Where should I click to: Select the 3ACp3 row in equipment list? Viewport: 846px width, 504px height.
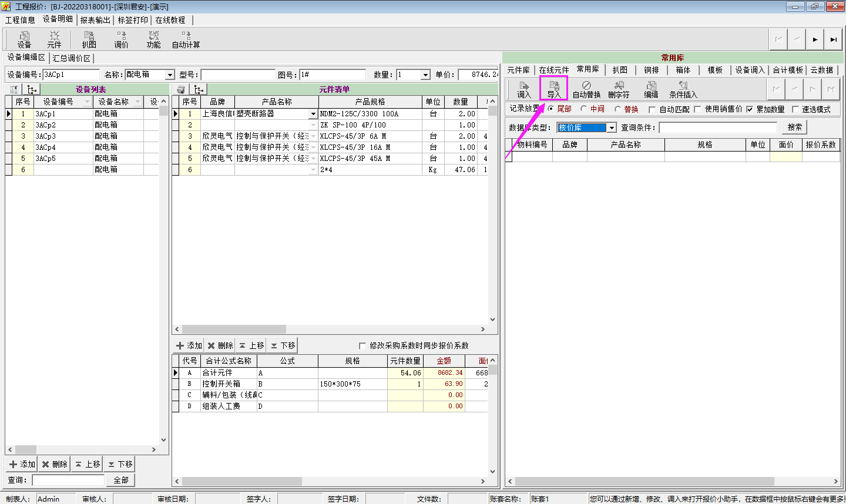pos(82,136)
